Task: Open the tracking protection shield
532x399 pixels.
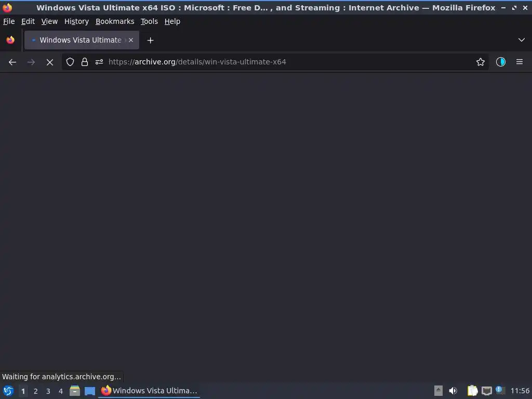Action: [x=70, y=62]
